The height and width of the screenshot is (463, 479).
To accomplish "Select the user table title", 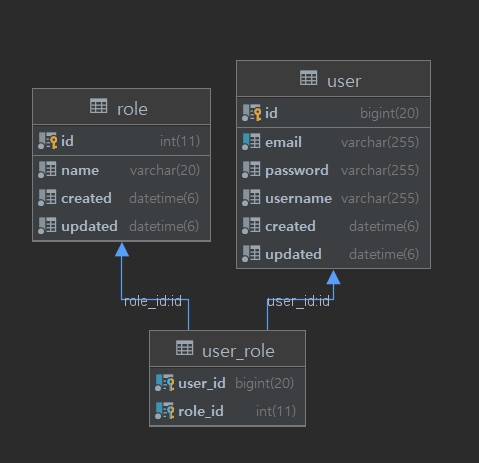I will click(x=344, y=81).
